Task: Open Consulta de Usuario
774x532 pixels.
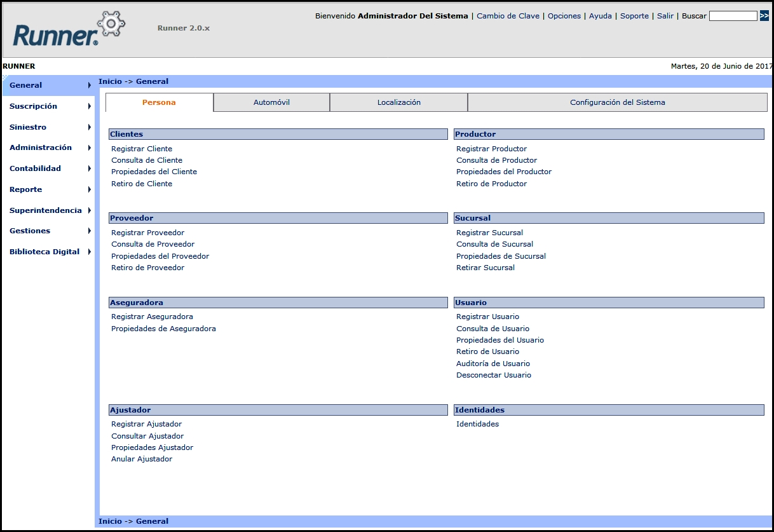Action: [492, 329]
